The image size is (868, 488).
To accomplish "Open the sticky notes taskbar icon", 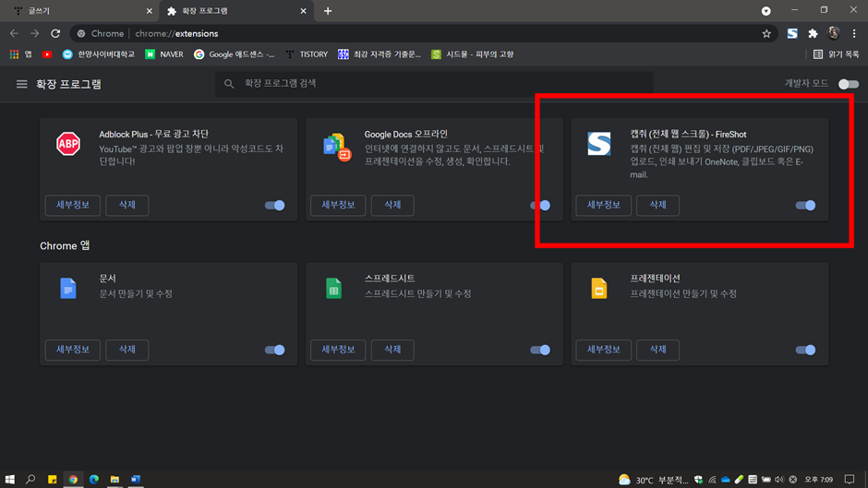I will pyautogui.click(x=52, y=479).
